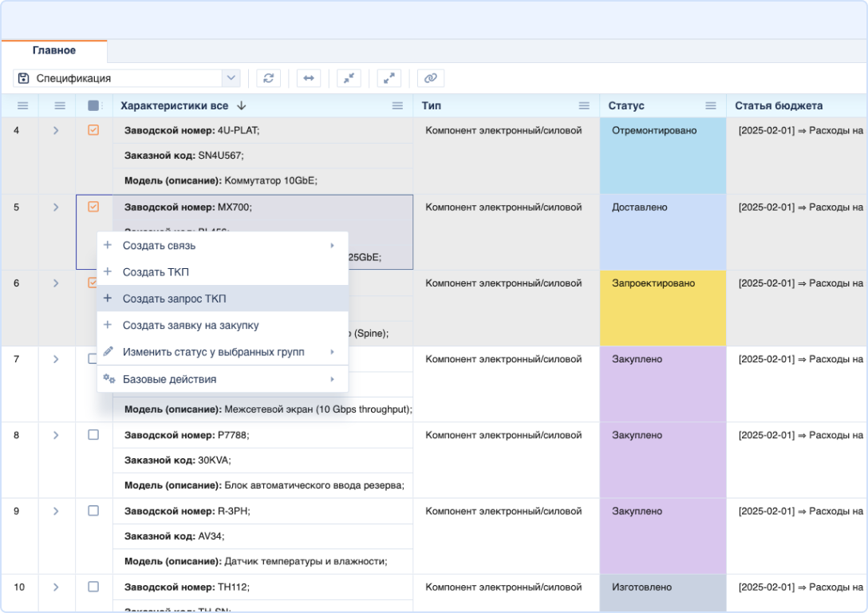Click the horizontal fit-width arrows icon
Viewport: 868px width, 613px height.
(x=309, y=78)
